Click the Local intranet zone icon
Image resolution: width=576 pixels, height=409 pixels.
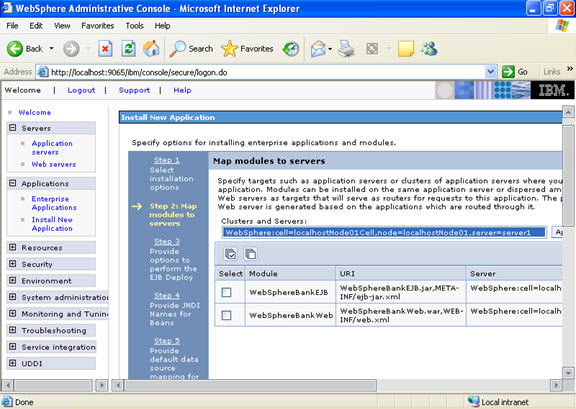[x=474, y=402]
